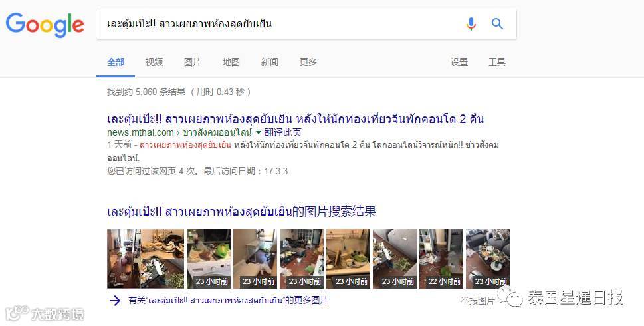The height and width of the screenshot is (326, 644).
Task: Select the 地图 tab
Action: (x=231, y=62)
